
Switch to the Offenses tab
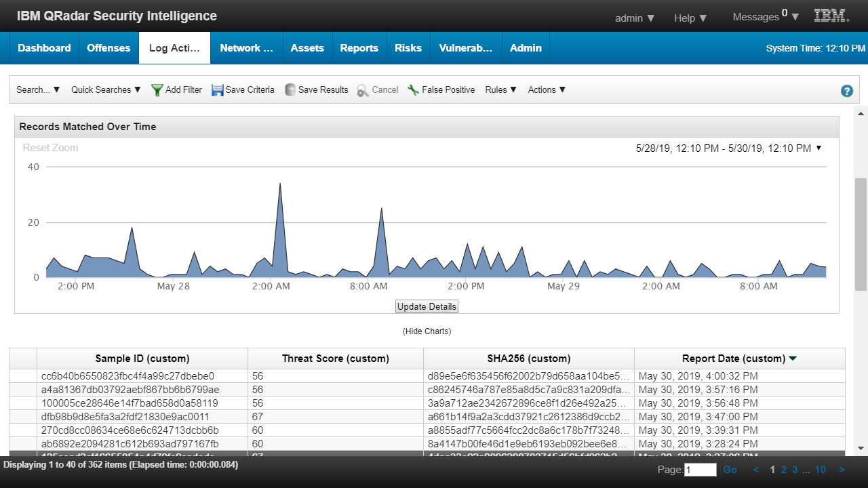[x=108, y=48]
